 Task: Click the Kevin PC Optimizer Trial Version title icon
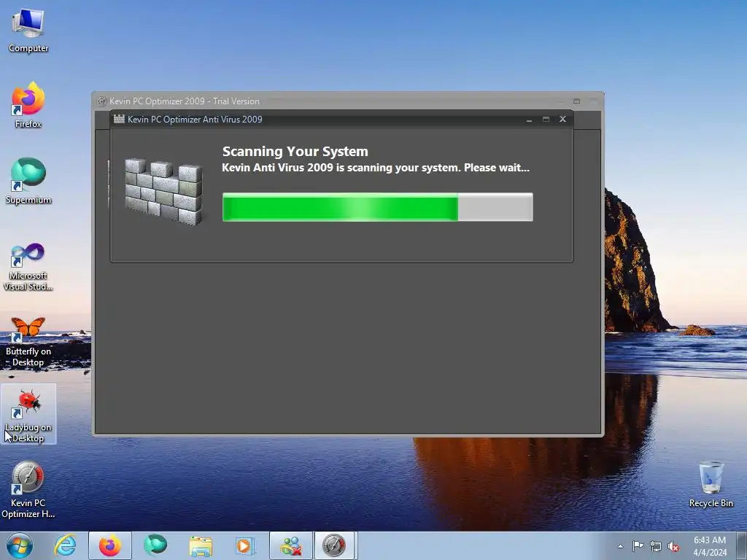[101, 101]
